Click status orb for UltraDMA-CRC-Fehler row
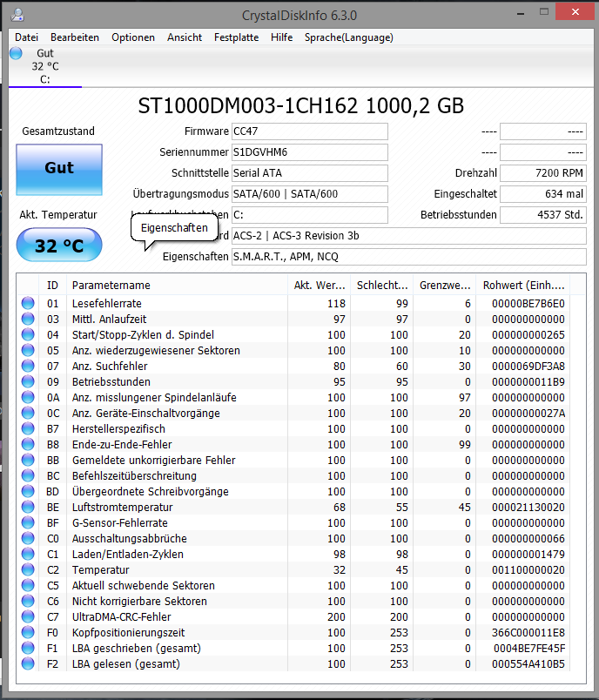The width and height of the screenshot is (599, 700). coord(28,616)
